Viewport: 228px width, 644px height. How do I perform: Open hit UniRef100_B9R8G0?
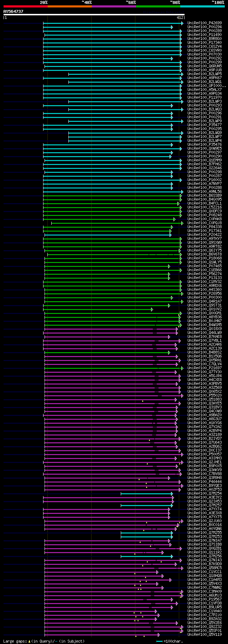(204, 39)
